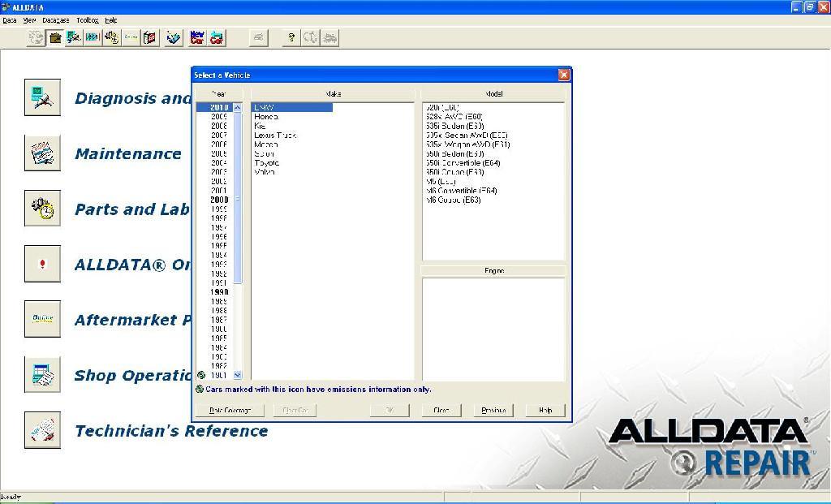Click the Make column header

tap(333, 94)
